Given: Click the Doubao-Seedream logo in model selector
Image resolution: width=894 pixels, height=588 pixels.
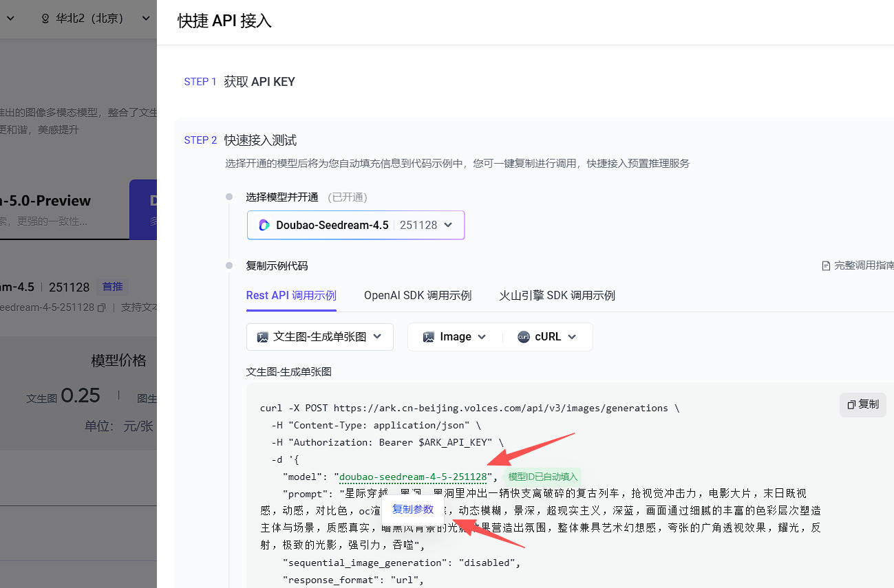Looking at the screenshot, I should click(264, 225).
